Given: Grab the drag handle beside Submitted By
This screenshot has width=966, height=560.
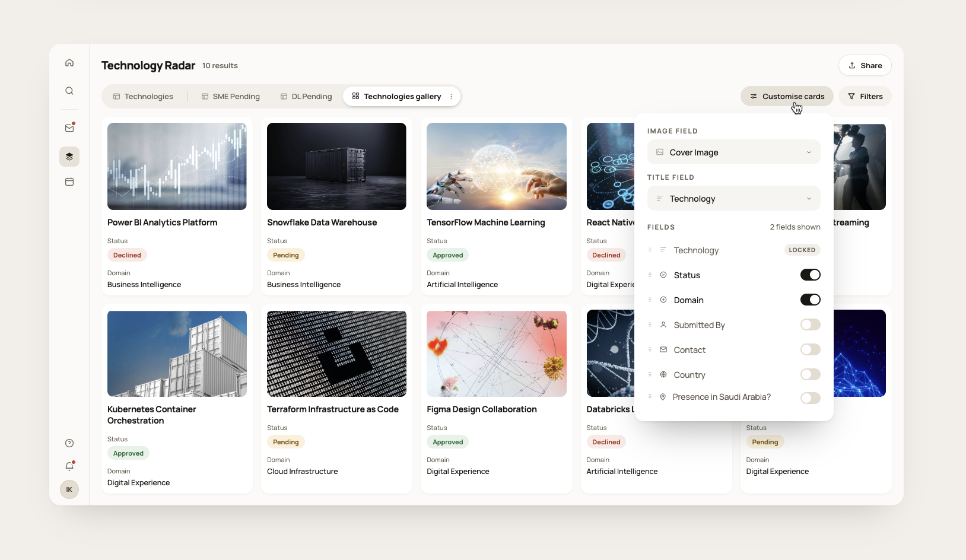Looking at the screenshot, I should [650, 324].
